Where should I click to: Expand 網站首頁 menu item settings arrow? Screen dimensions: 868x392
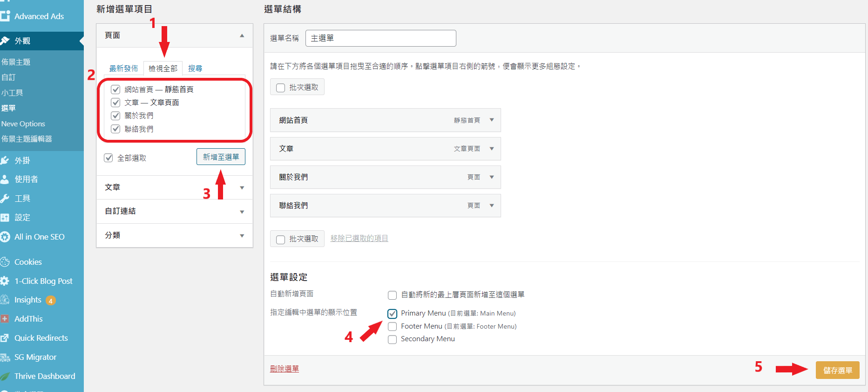click(x=492, y=120)
